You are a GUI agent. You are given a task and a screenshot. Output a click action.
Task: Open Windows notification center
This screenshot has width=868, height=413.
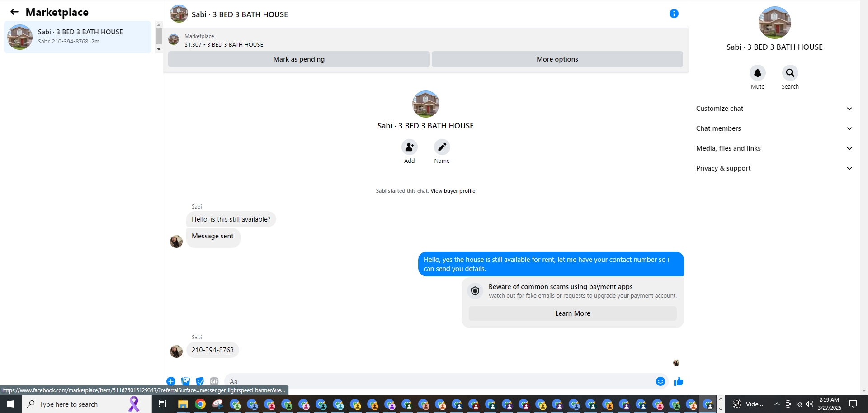point(853,404)
